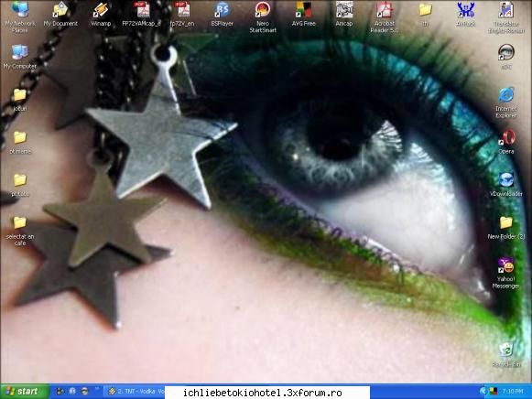The image size is (532, 399).
Task: Open My Network Places desktop icon
Action: point(20,17)
